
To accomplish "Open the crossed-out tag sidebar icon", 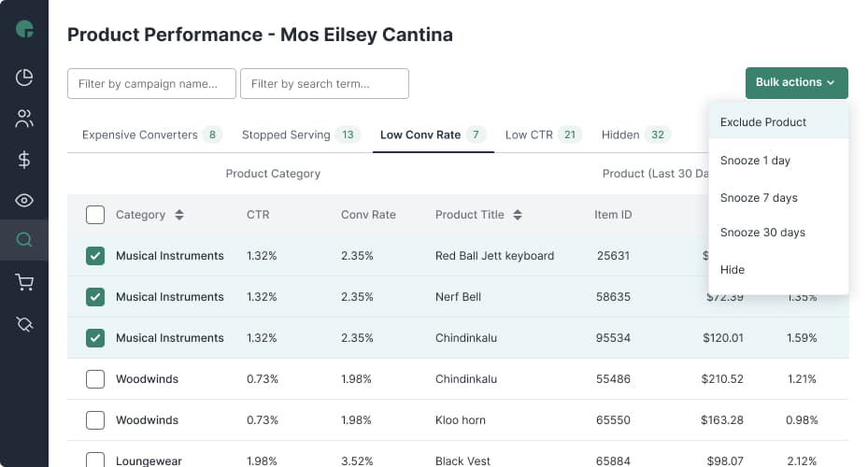I will 24,324.
